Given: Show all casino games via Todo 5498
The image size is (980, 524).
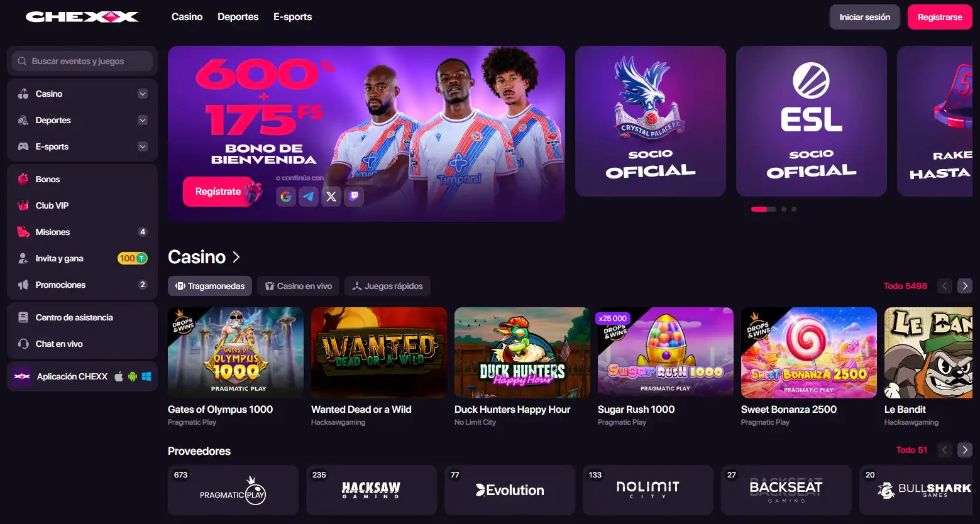Looking at the screenshot, I should [x=905, y=286].
